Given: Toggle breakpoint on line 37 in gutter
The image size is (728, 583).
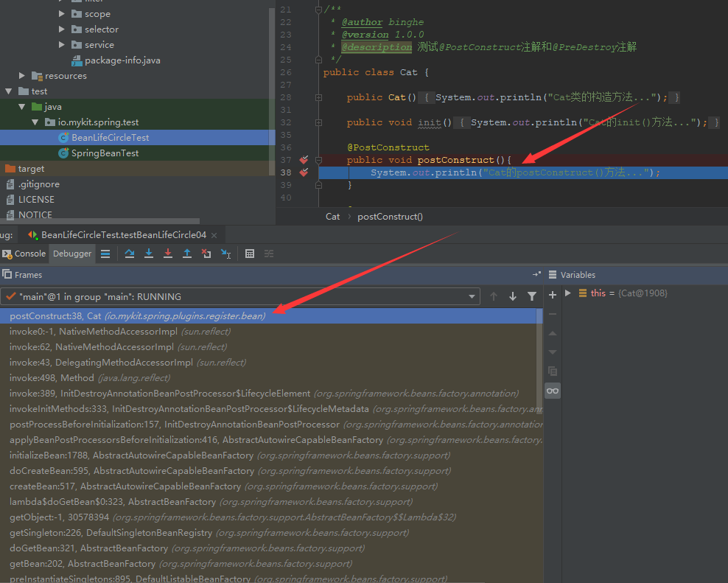Looking at the screenshot, I should (304, 160).
